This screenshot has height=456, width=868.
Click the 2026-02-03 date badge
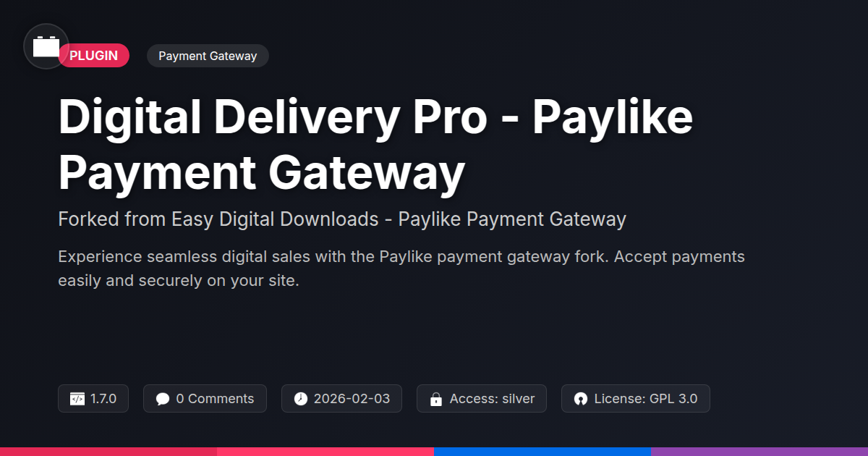pyautogui.click(x=341, y=399)
